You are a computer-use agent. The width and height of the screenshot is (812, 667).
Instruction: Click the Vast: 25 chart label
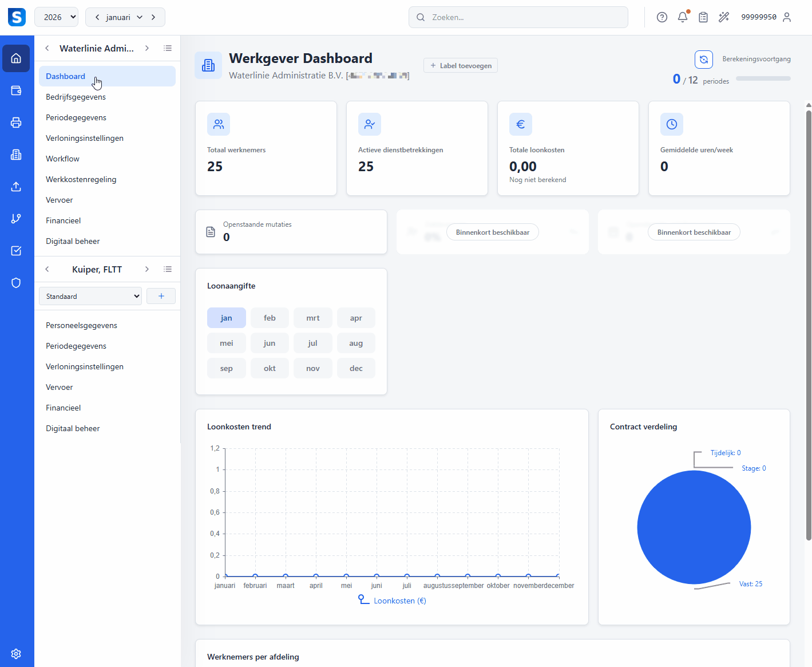coord(751,584)
